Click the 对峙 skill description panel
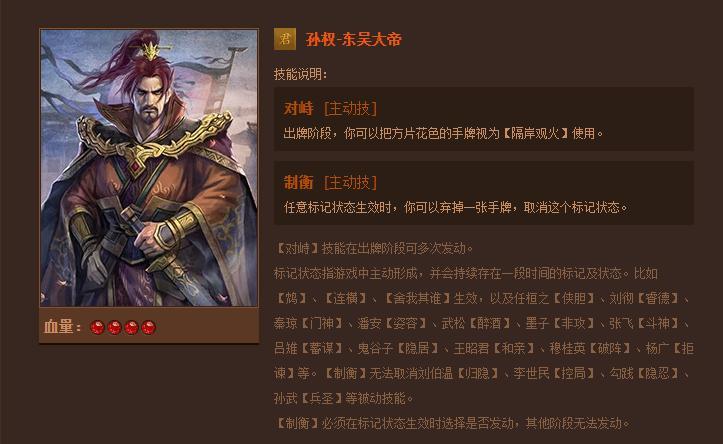 (484, 119)
